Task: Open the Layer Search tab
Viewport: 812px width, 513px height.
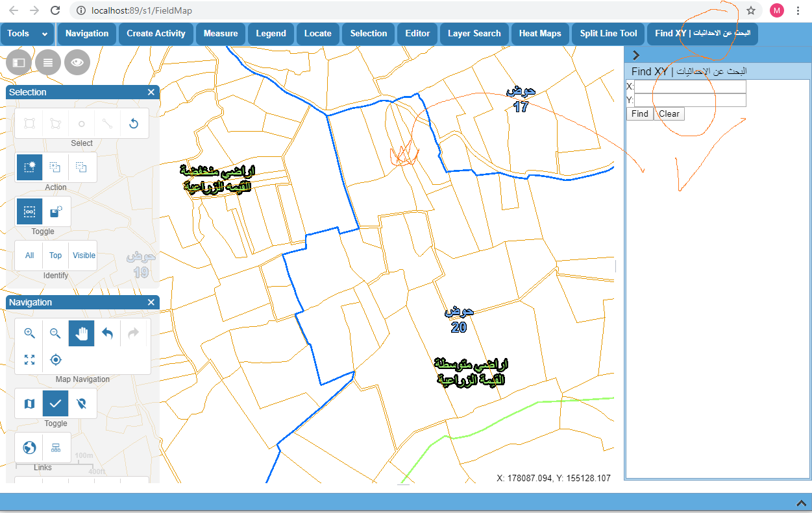Action: pos(474,34)
